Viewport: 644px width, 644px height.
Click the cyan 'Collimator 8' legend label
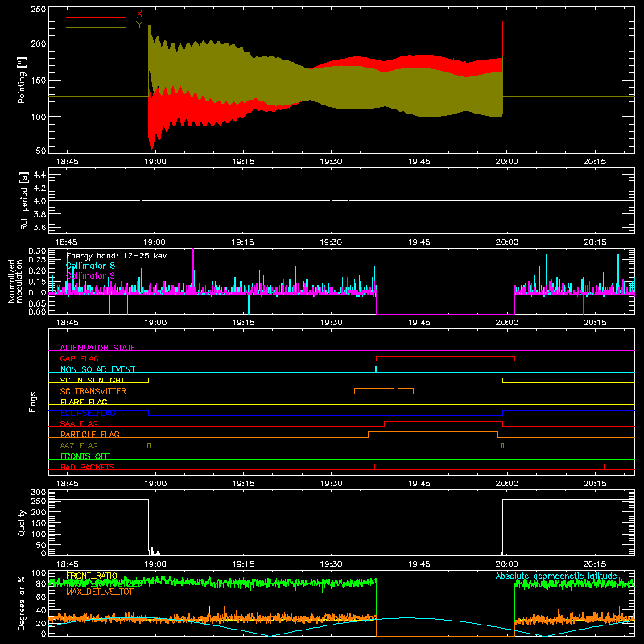pyautogui.click(x=90, y=266)
